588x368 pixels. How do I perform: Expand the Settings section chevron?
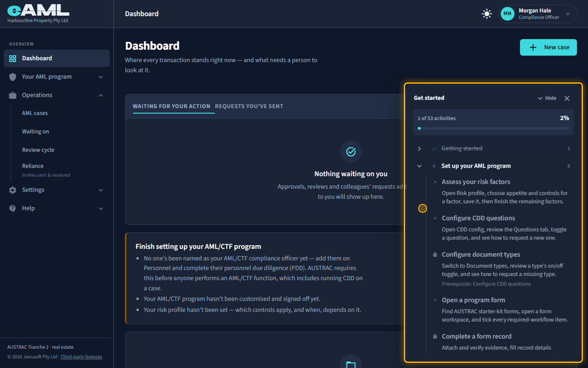[101, 190]
